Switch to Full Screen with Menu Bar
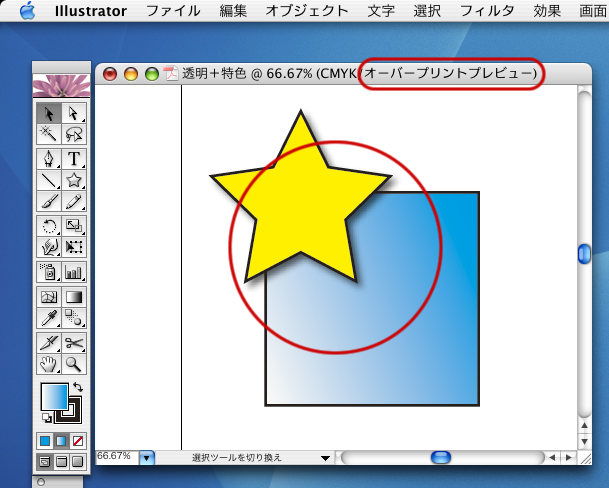This screenshot has height=488, width=609. tap(61, 462)
